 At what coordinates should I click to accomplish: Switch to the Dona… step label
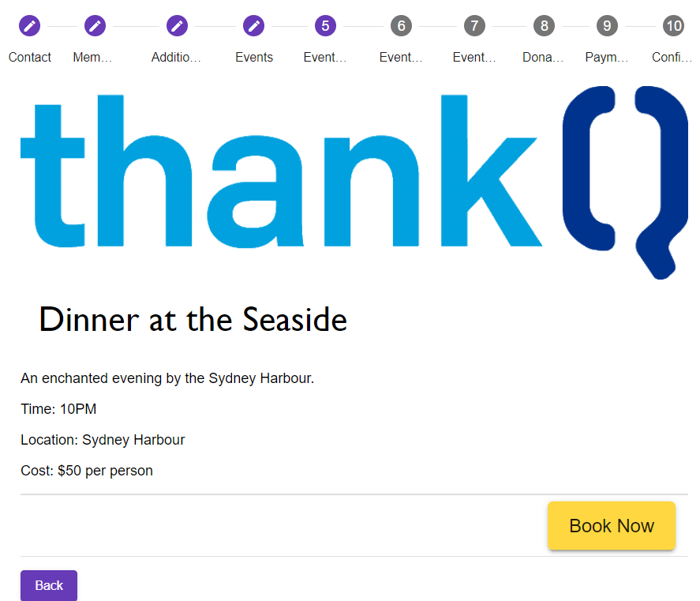tap(544, 57)
